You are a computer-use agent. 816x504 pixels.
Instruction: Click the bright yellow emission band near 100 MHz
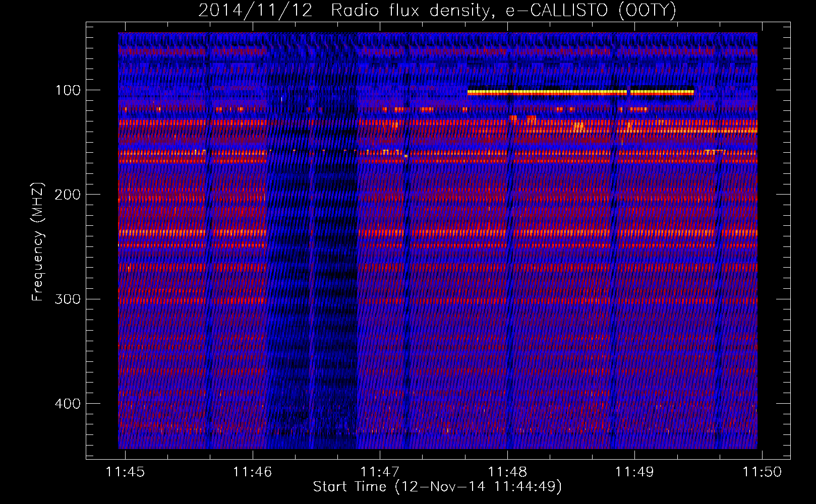point(580,93)
